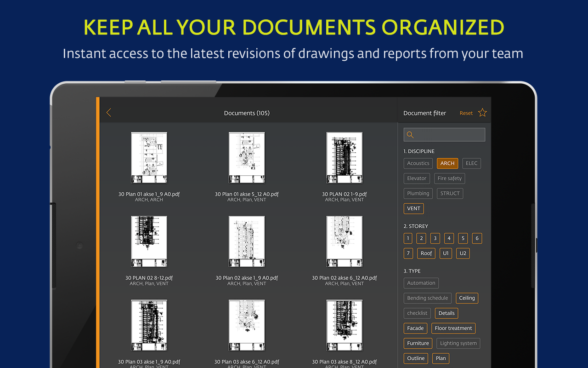The height and width of the screenshot is (368, 588).
Task: Enable the STRUCT discipline filter
Action: [x=450, y=193]
